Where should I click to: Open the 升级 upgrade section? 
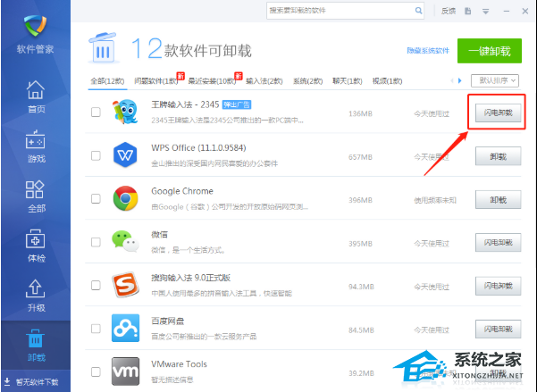pos(36,296)
